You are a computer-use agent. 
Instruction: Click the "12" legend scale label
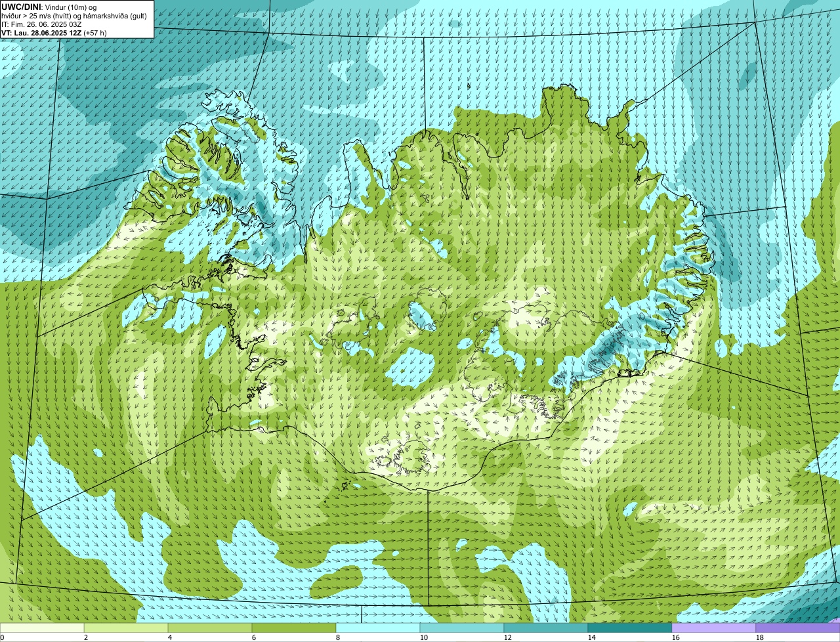tap(508, 637)
